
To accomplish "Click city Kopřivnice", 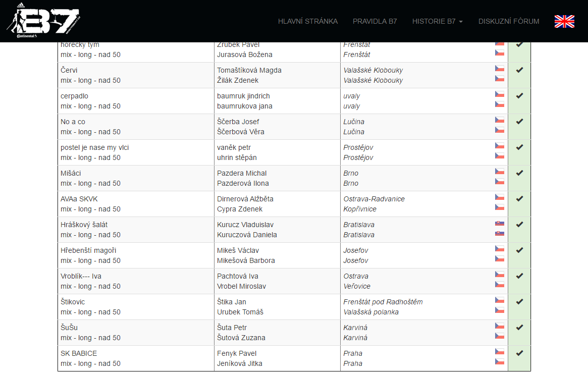I will click(360, 209).
